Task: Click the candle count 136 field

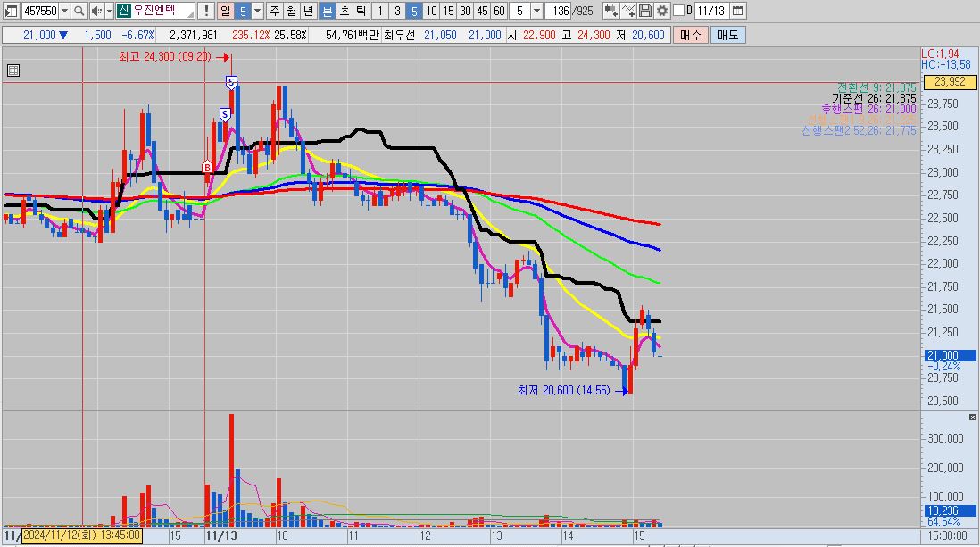Action: pos(558,11)
